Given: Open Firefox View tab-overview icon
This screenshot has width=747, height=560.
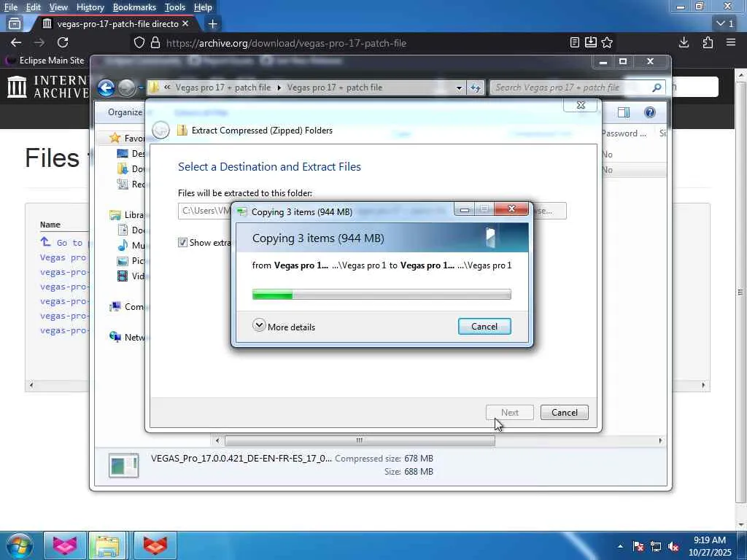Looking at the screenshot, I should click(15, 23).
